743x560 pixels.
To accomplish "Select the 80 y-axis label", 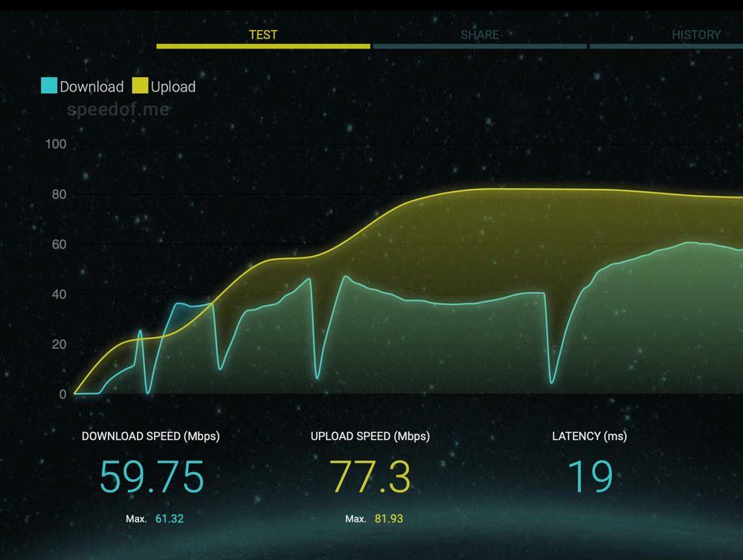I will (x=58, y=195).
